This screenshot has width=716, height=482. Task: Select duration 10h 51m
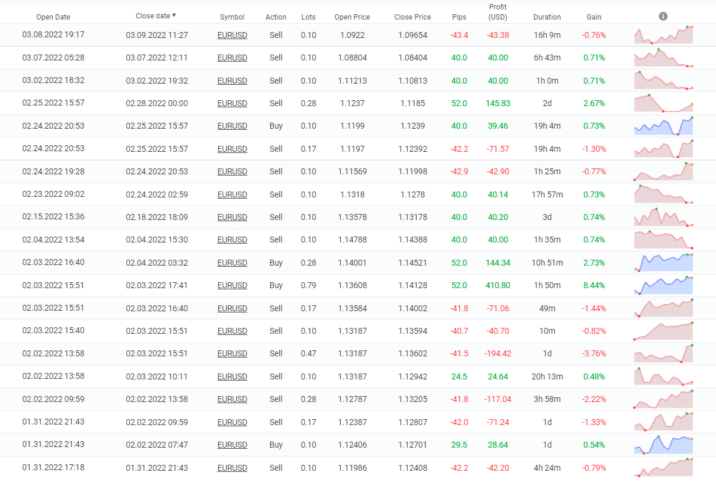coord(547,263)
